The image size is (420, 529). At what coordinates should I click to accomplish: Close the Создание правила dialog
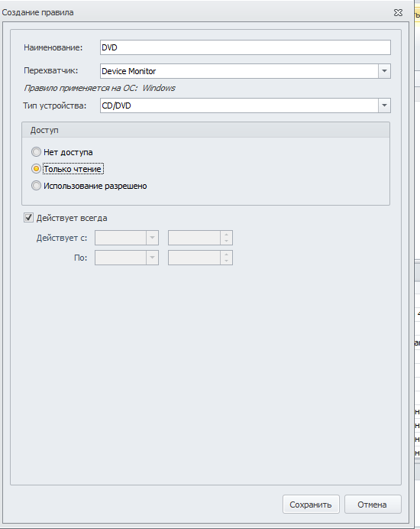398,13
